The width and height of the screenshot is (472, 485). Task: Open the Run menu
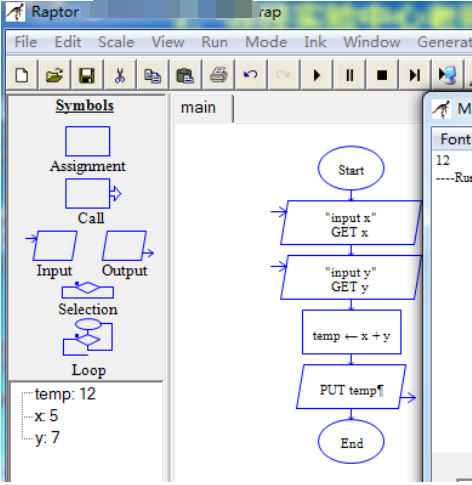click(x=214, y=42)
